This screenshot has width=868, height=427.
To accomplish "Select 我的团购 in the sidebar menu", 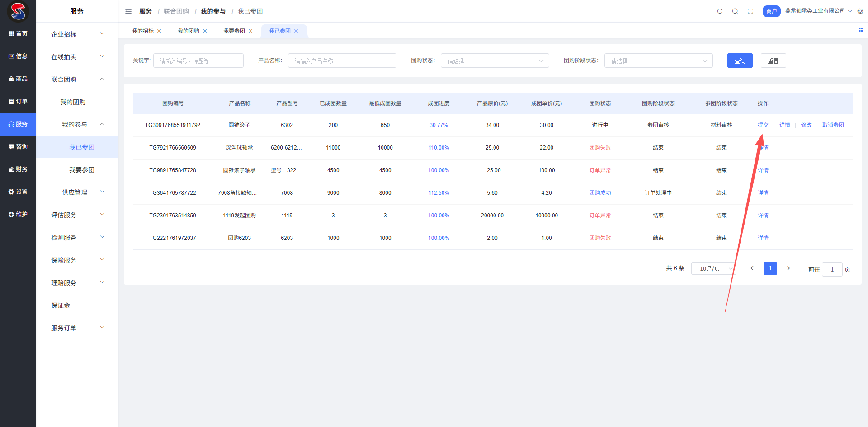I will [73, 102].
